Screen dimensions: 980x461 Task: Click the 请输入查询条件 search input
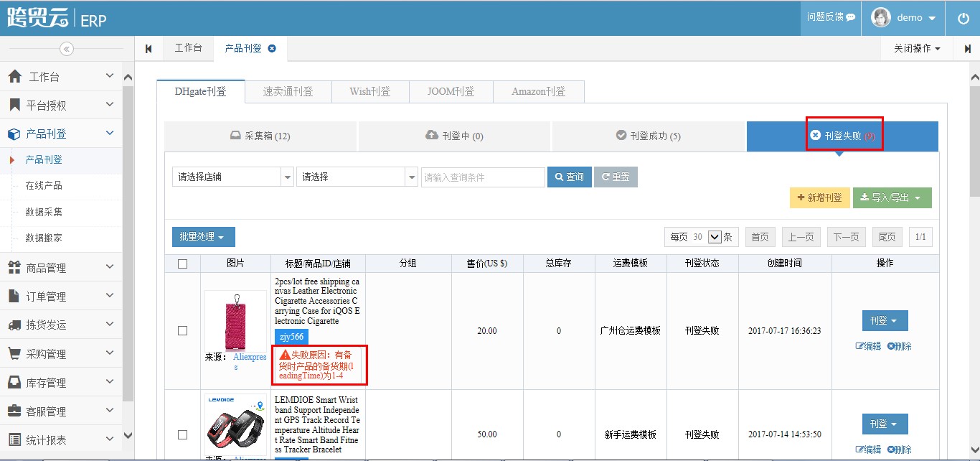483,177
